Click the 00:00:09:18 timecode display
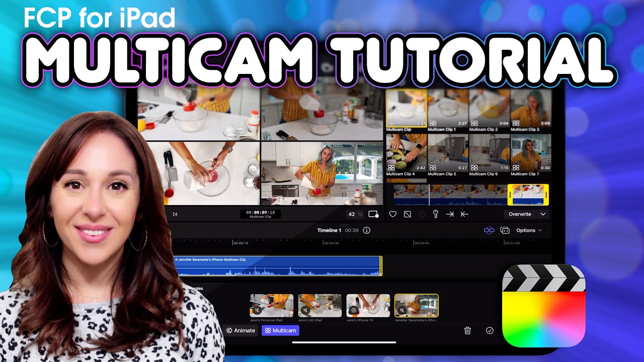 pos(260,214)
